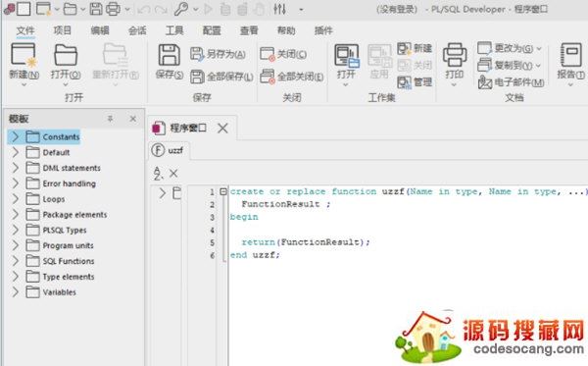Screen dimensions: 588x366
Task: Expand the PLSQL Types folder
Action: pyautogui.click(x=15, y=230)
